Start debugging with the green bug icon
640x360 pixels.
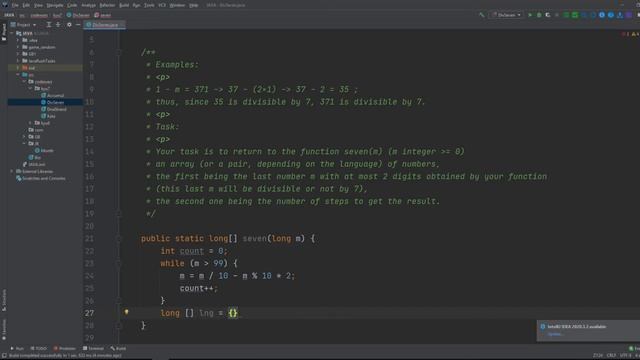(539, 15)
